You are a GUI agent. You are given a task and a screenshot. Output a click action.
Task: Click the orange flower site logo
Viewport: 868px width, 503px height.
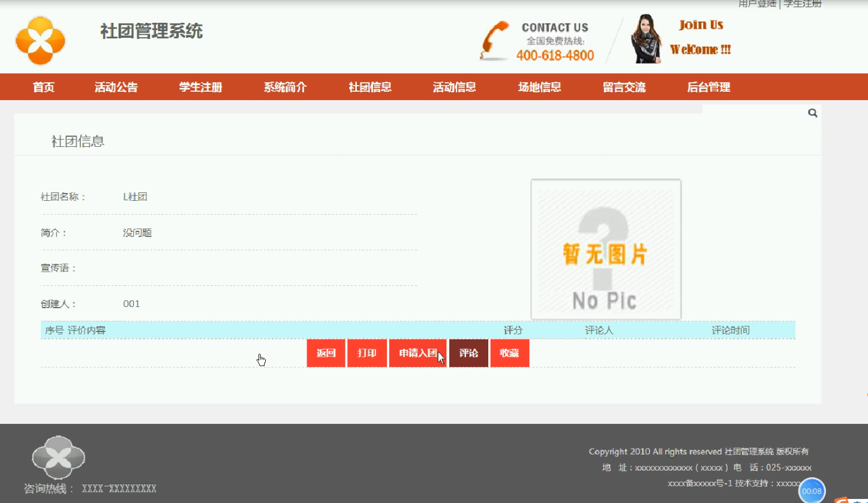[x=40, y=41]
